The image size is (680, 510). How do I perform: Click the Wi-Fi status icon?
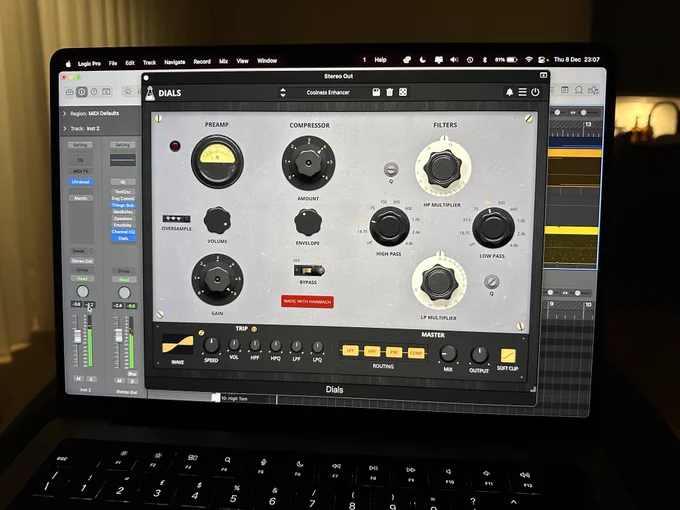(x=528, y=59)
